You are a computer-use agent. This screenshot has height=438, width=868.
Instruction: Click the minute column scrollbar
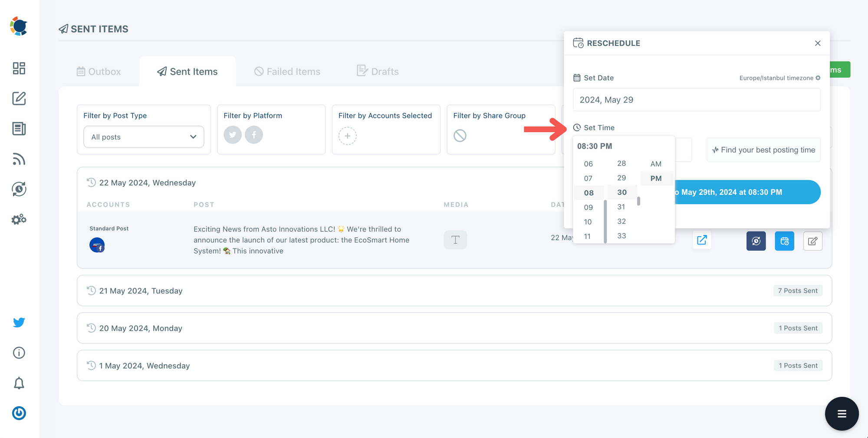click(638, 201)
